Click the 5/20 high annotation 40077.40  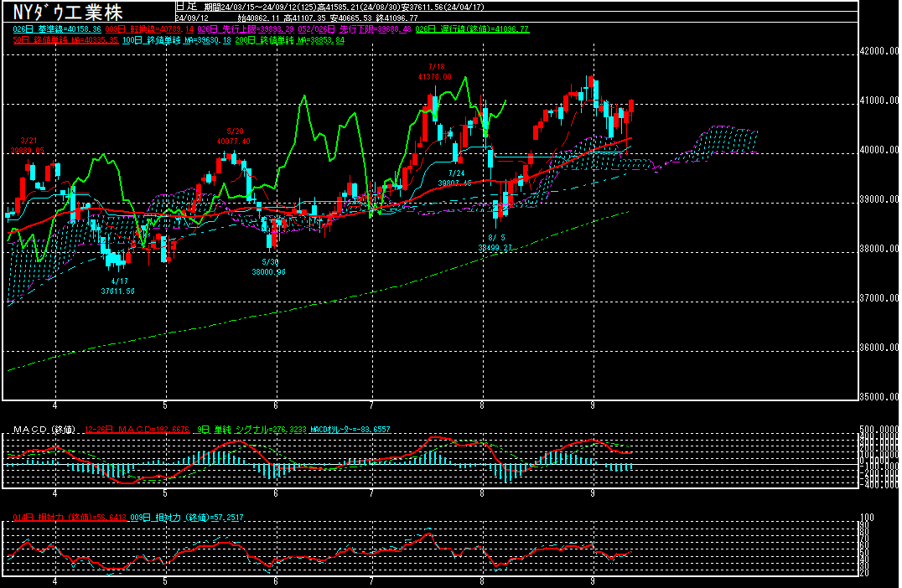[234, 137]
